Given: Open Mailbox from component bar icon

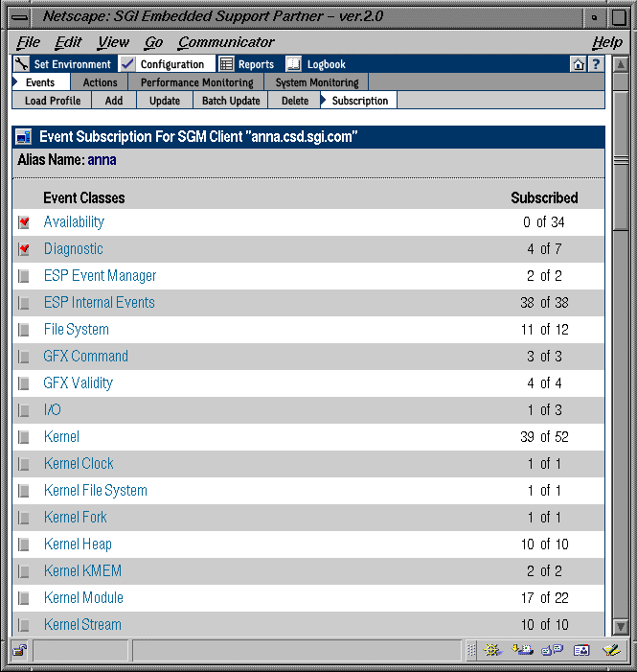Looking at the screenshot, I should click(x=522, y=650).
